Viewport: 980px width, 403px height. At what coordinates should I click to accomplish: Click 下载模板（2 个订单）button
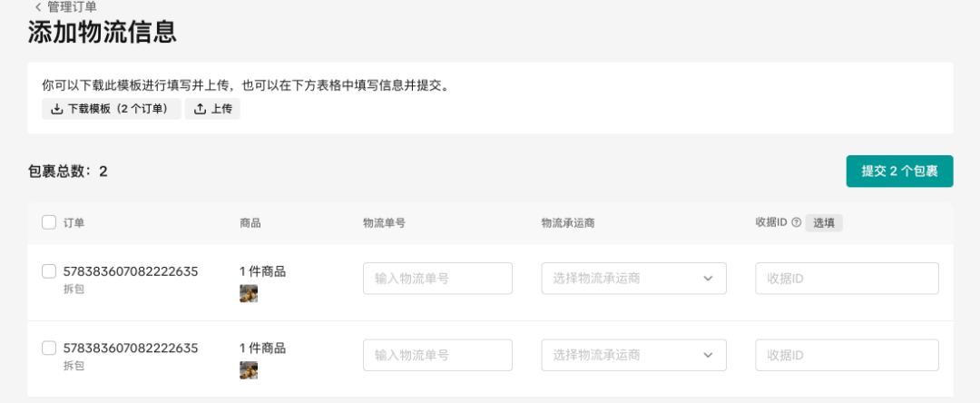[112, 109]
